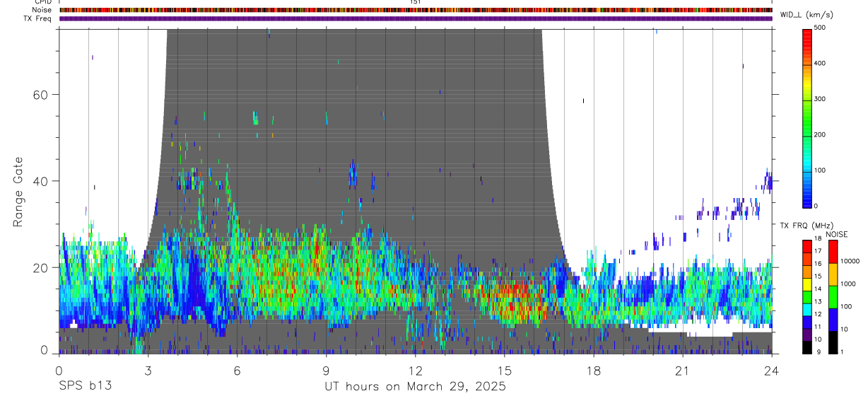
Task: Select the x-axis hour label 15
Action: 505,371
